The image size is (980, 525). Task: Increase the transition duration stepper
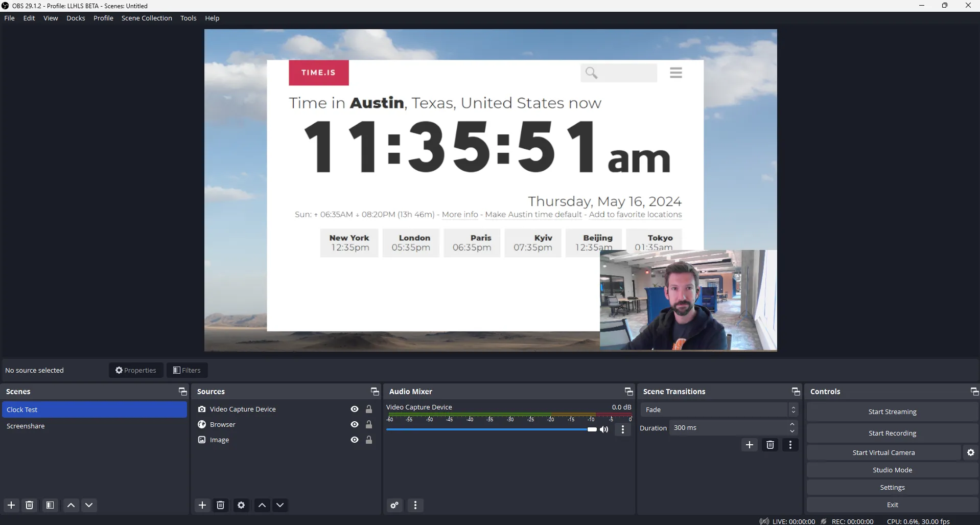pyautogui.click(x=792, y=424)
